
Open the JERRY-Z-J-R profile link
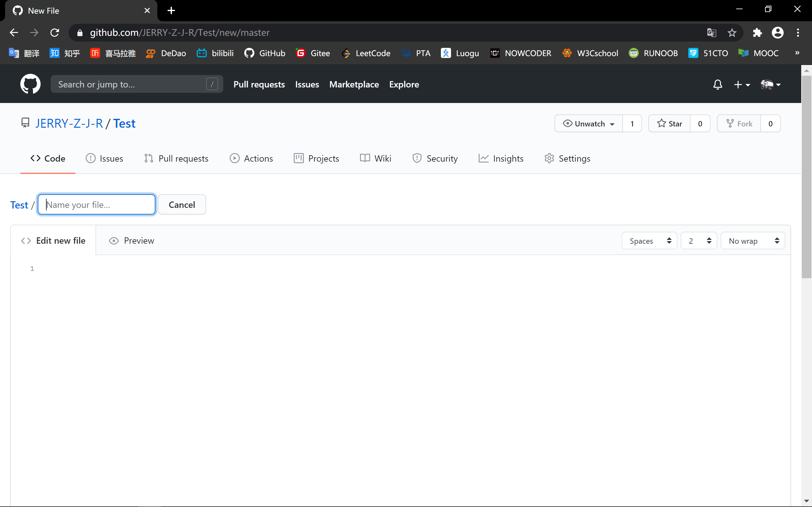(69, 123)
